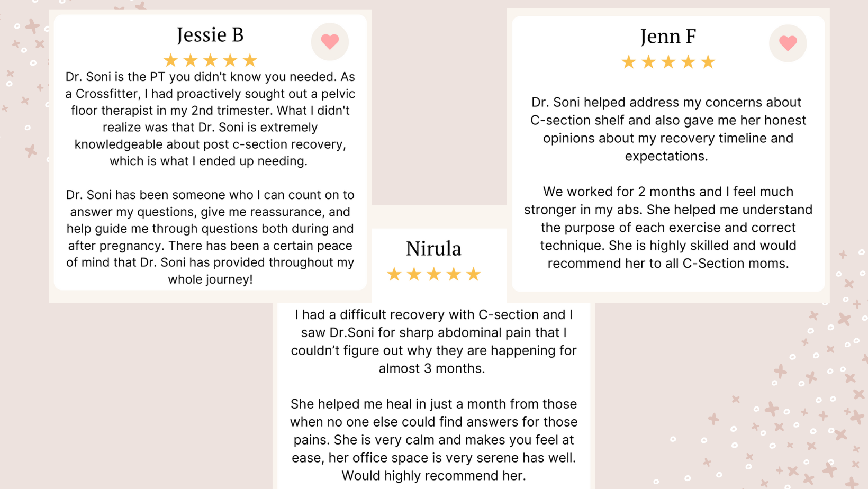
Task: Select the Jessie B reviewer name
Action: point(210,35)
